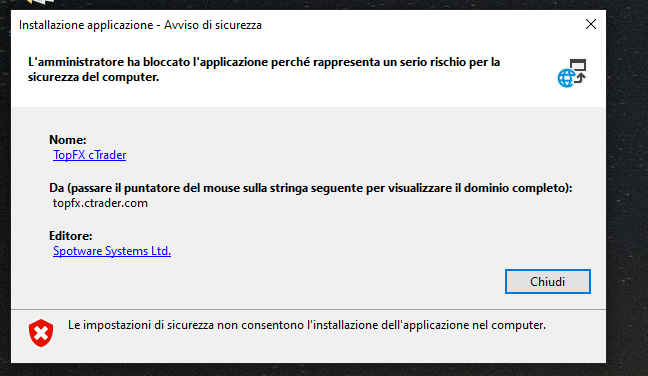Viewport: 648px width, 376px height.
Task: Click the 'Da (passare il puntatore...)' label
Action: pos(311,188)
